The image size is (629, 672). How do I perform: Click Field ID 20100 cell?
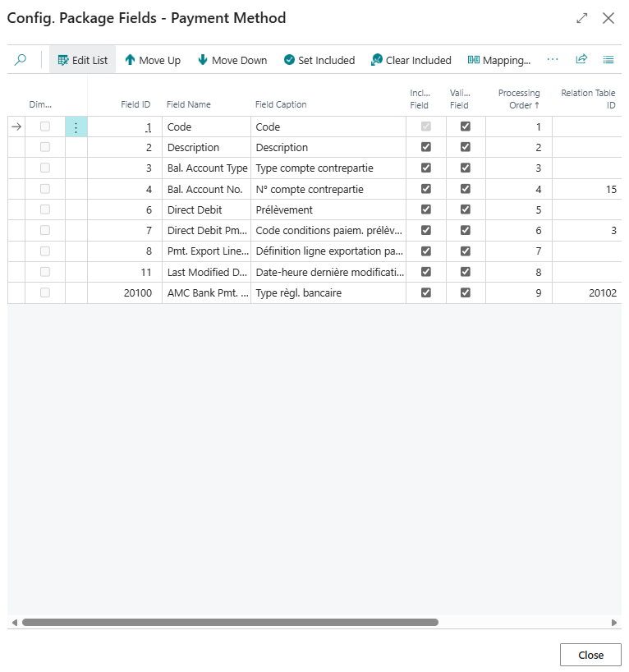125,292
